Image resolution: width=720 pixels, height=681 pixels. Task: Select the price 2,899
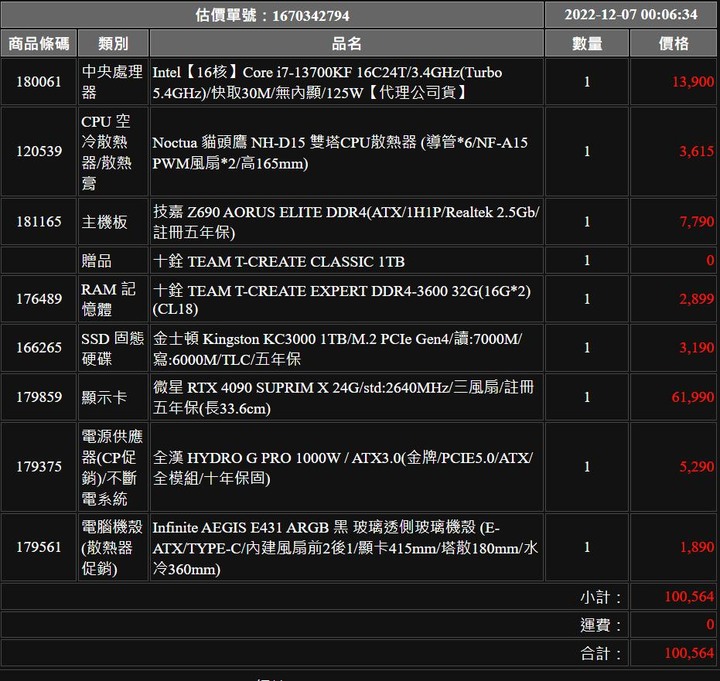(x=697, y=299)
